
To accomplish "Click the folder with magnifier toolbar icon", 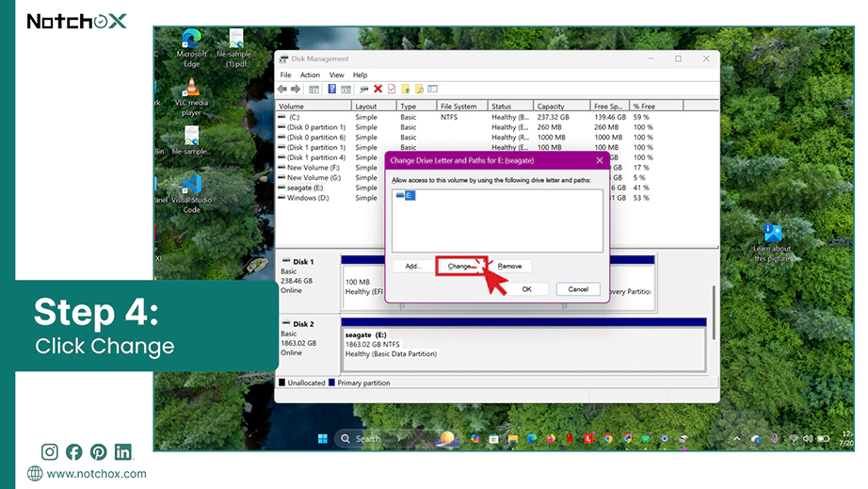I will pos(419,89).
